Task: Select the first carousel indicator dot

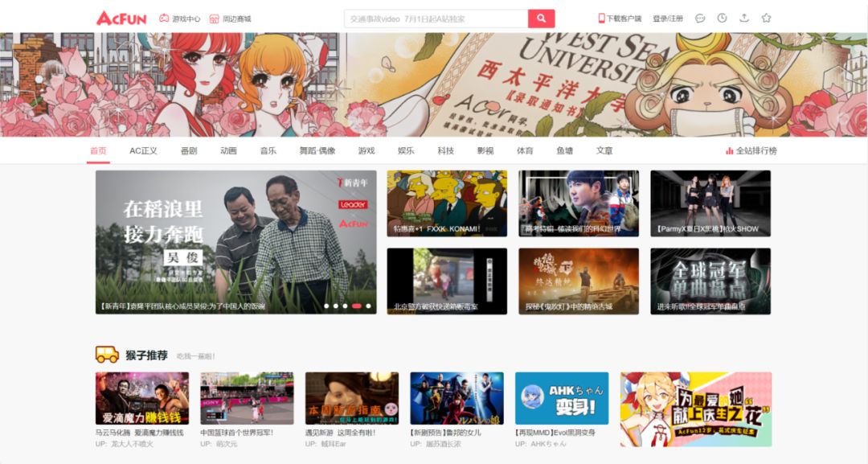Action: click(326, 306)
